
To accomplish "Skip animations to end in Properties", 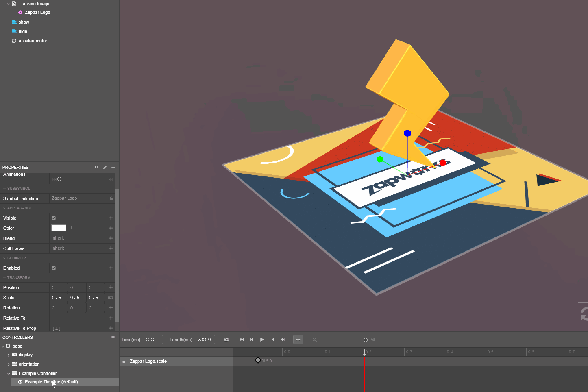I will click(111, 179).
